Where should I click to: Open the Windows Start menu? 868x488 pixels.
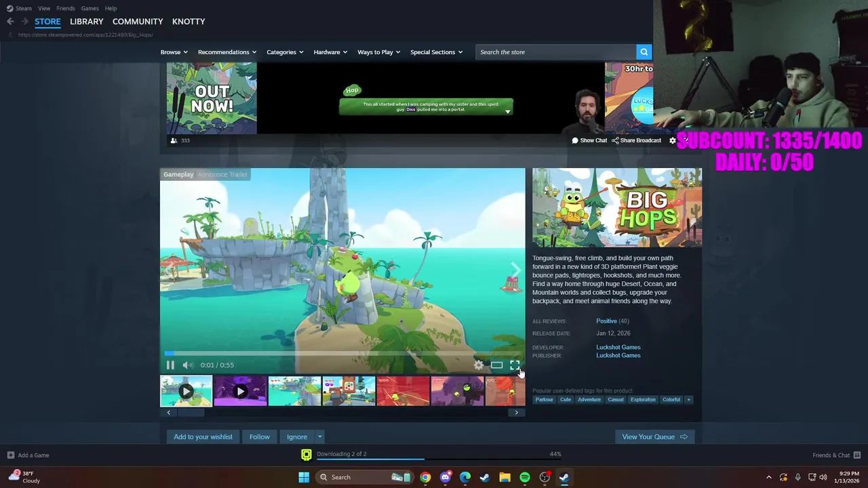(x=304, y=477)
